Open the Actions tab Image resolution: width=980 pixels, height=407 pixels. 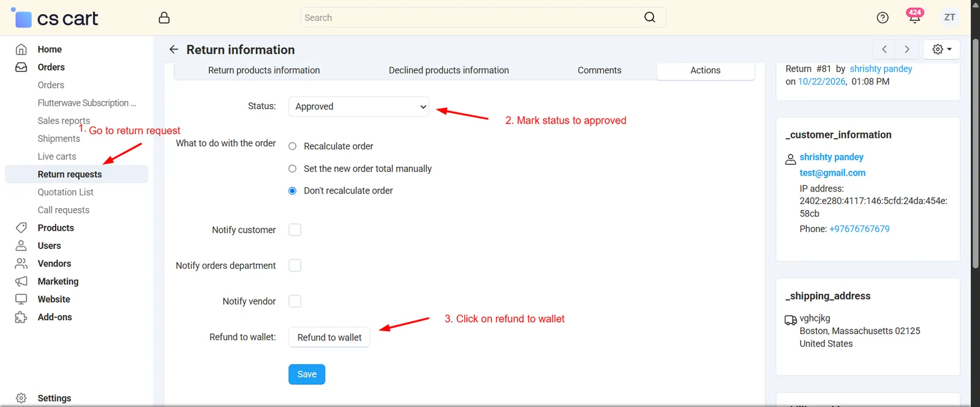pyautogui.click(x=706, y=70)
